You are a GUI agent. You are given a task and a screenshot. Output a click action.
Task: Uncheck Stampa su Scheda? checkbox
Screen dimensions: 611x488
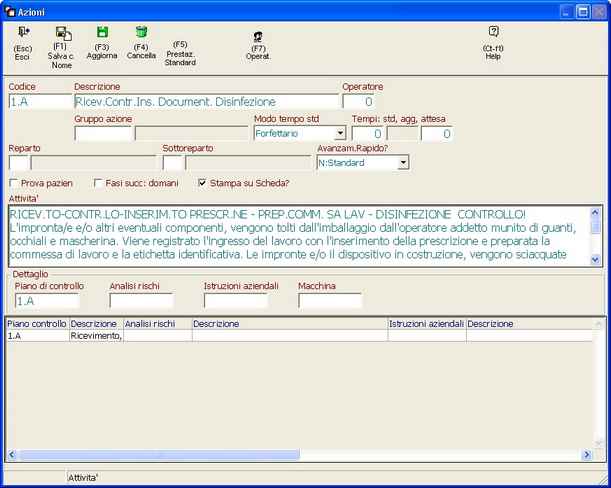[x=202, y=183]
